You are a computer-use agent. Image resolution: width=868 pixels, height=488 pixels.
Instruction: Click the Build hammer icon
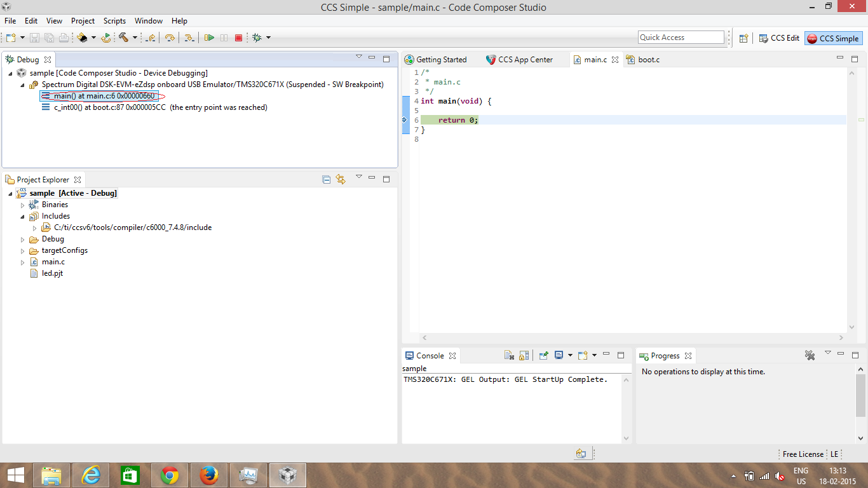tap(124, 38)
